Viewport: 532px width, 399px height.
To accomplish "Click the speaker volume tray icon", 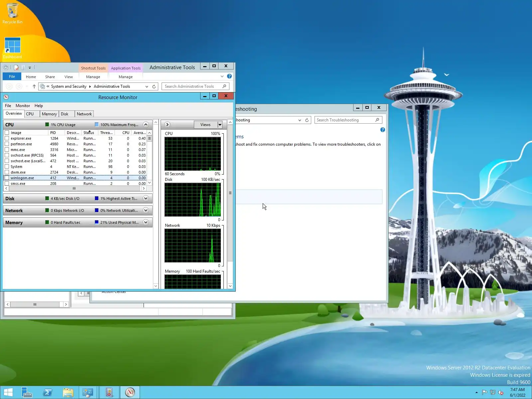I will [x=501, y=392].
